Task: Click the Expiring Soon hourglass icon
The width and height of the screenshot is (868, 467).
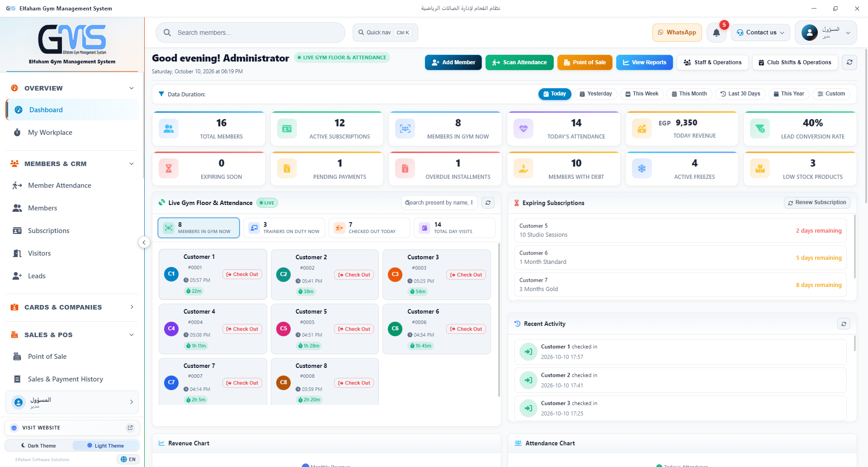Action: [169, 169]
